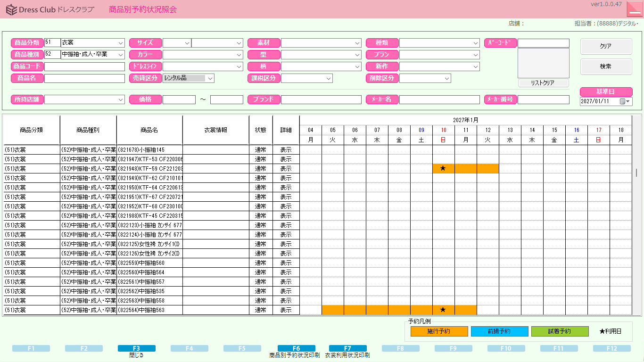Expand the プラン dropdown
Viewport: 644px width, 362px height.
pyautogui.click(x=476, y=55)
